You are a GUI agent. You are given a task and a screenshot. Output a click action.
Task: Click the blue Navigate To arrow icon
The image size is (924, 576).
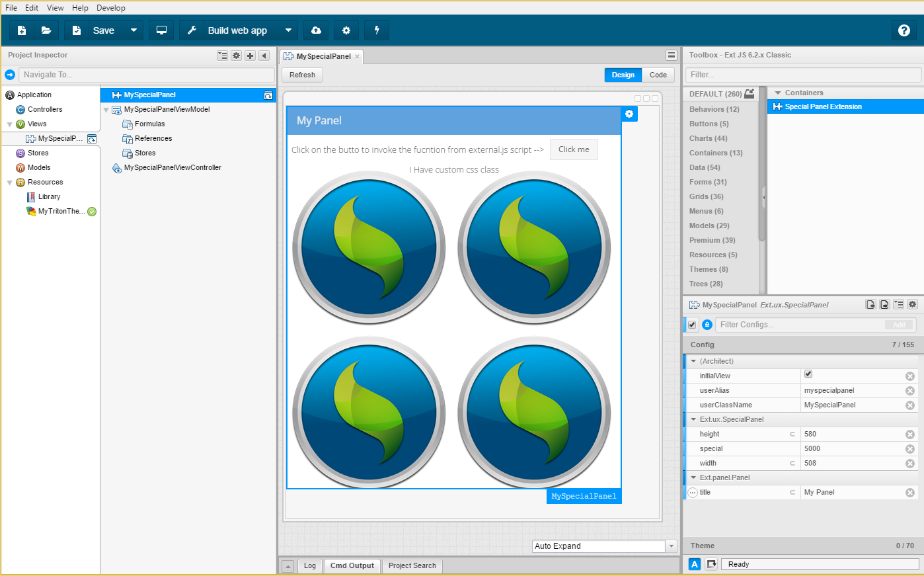(10, 75)
